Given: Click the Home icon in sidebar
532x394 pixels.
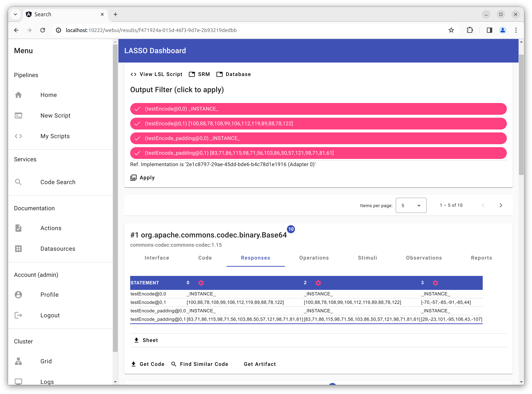Looking at the screenshot, I should pos(18,95).
